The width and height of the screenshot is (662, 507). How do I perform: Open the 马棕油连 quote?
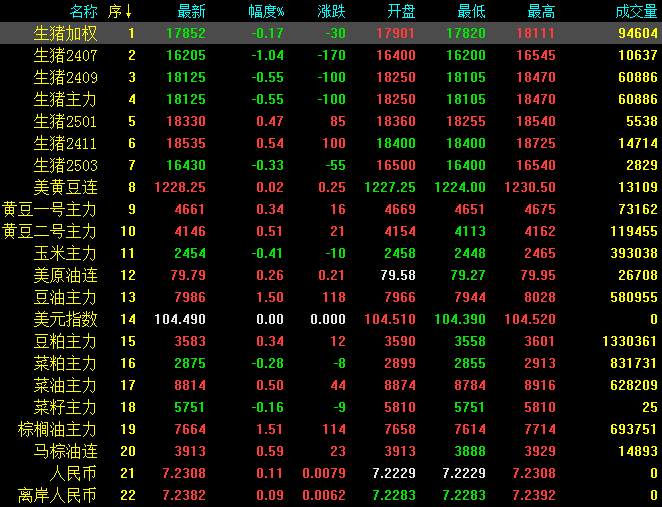331,451
